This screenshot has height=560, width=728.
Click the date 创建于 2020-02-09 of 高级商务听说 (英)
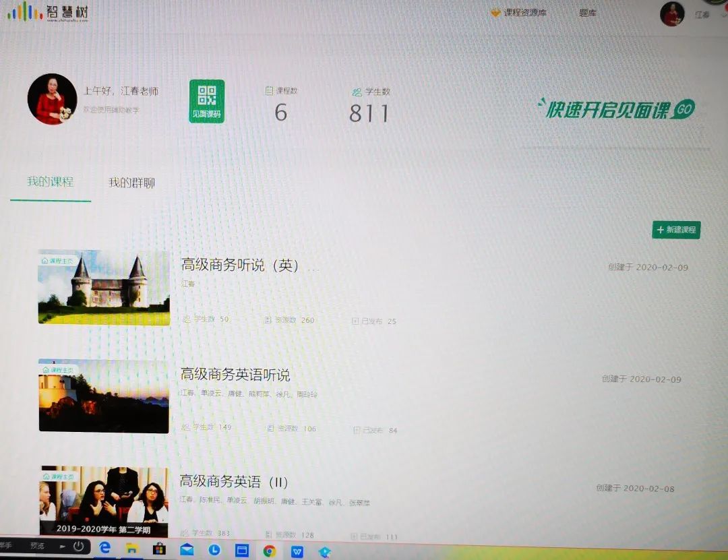click(x=648, y=267)
